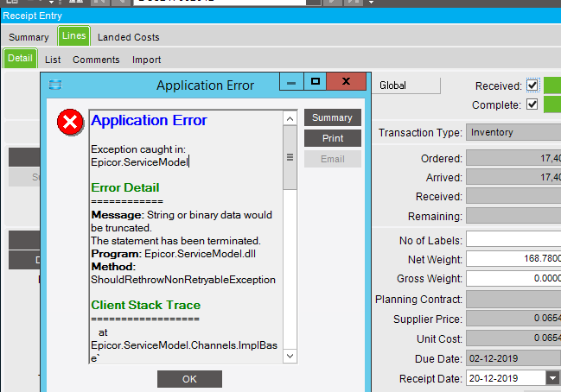Click the red error icon in the dialog
561x392 pixels.
(70, 123)
